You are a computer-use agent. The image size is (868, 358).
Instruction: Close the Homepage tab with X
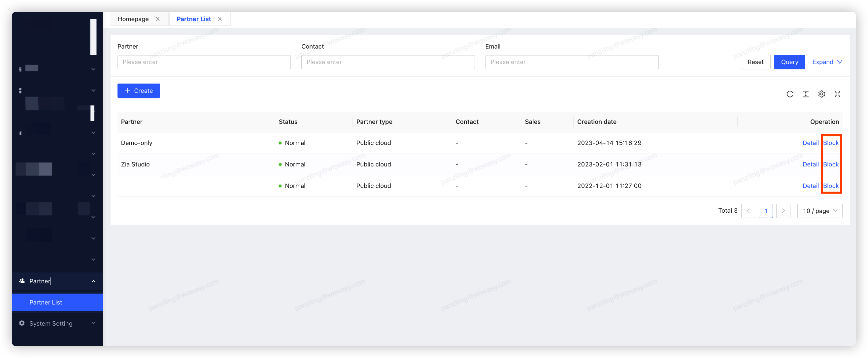tap(158, 19)
